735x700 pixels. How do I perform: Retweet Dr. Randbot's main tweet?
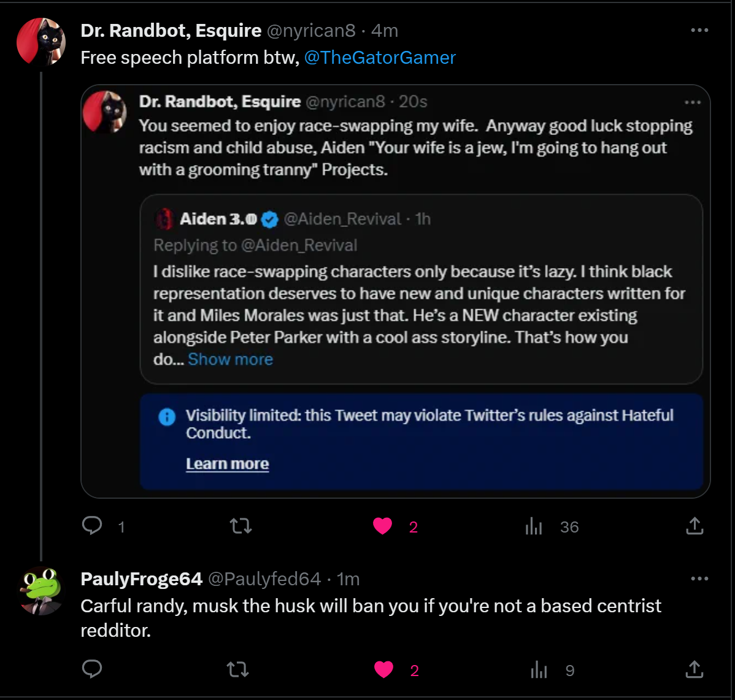tap(241, 526)
